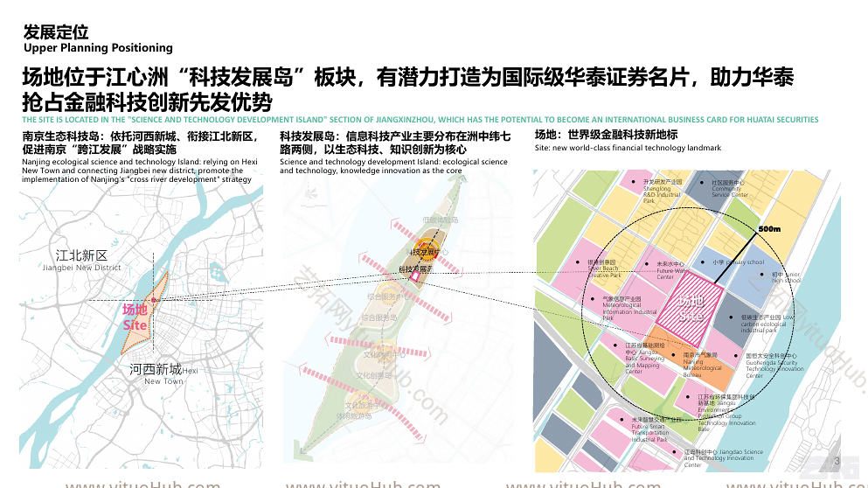The width and height of the screenshot is (868, 488).
Task: Click the 'Nanjing Meteorological Bureau' label
Action: point(702,365)
